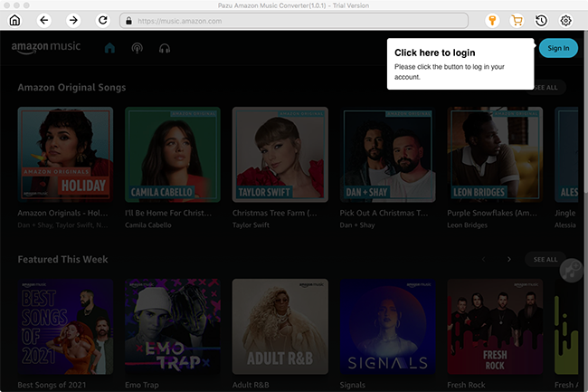Viewport: 588px width, 392px height.
Task: Open the Leon Bridges album cover
Action: tap(495, 155)
